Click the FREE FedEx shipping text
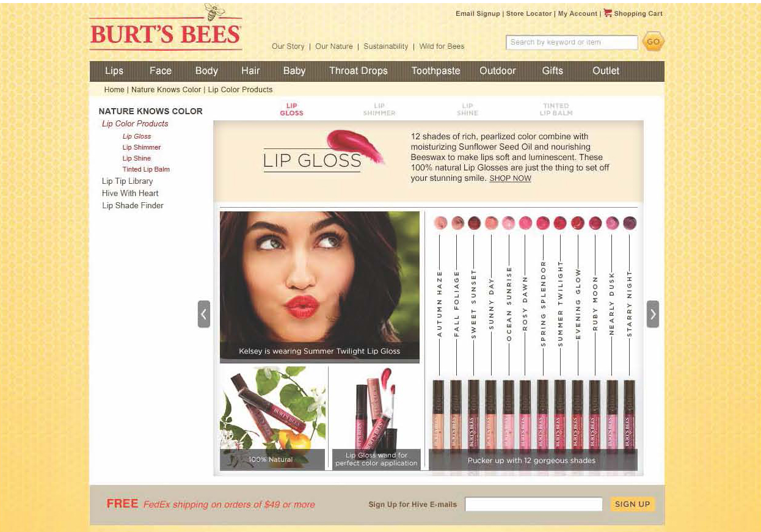 click(x=211, y=505)
